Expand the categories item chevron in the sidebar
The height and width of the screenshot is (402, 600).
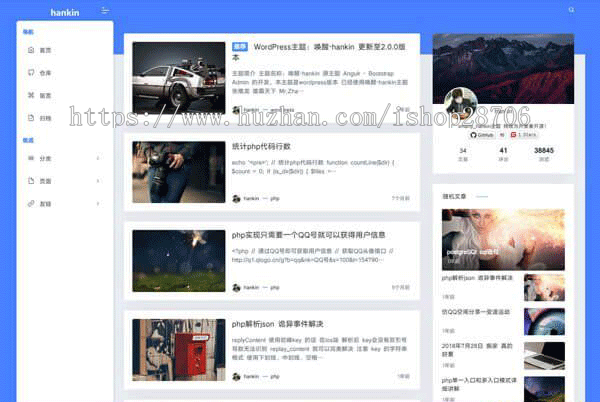point(98,158)
